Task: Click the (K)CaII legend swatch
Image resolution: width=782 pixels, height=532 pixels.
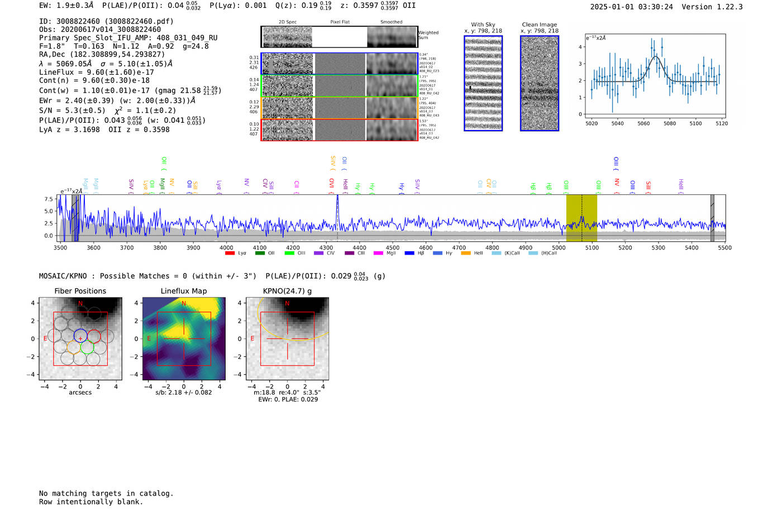Action: [x=496, y=253]
